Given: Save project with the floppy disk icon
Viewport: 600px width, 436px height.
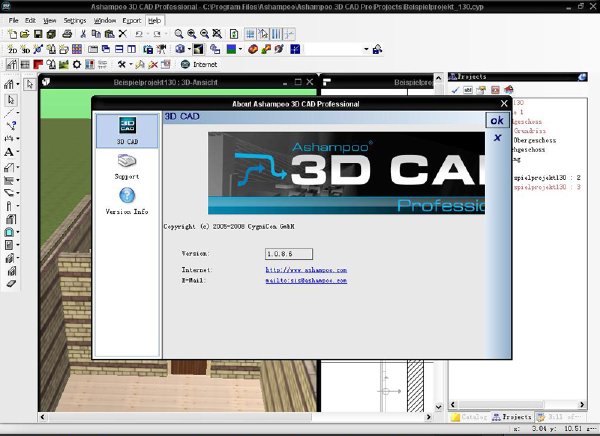Looking at the screenshot, I should (x=38, y=34).
